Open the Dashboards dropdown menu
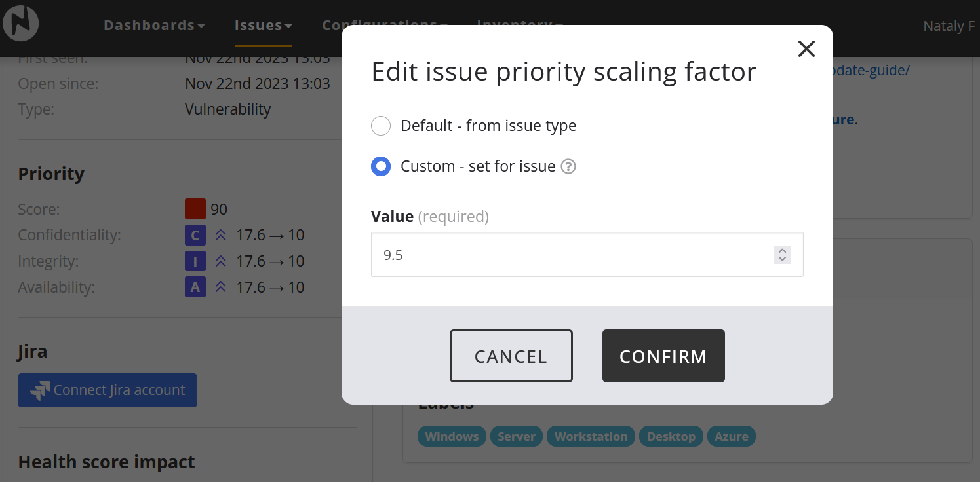The height and width of the screenshot is (482, 980). tap(154, 26)
